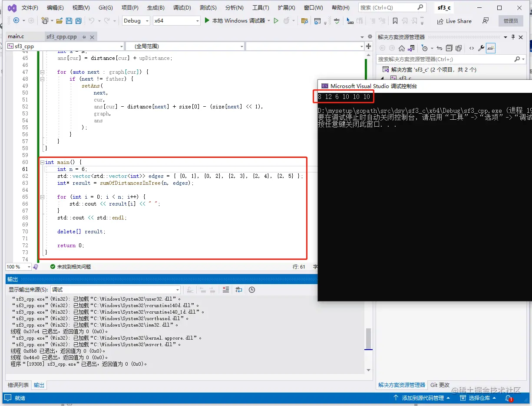
Task: Click the notifications bell in status bar
Action: pos(508,398)
